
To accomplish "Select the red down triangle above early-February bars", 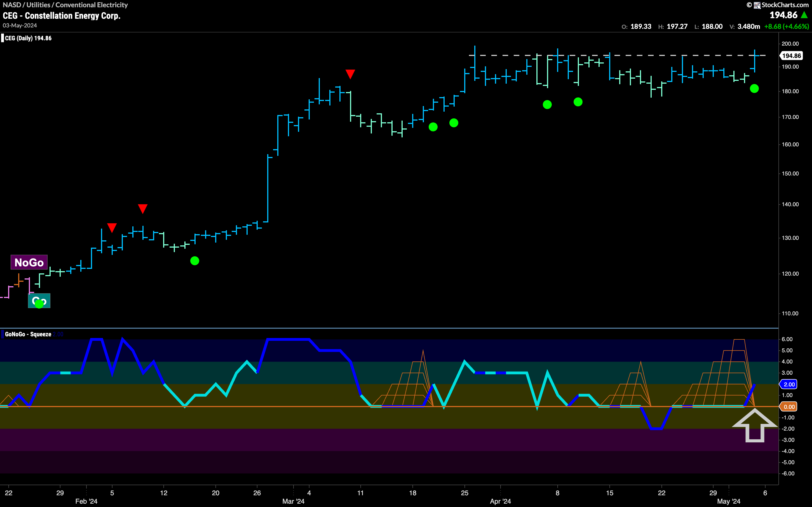I will (112, 228).
